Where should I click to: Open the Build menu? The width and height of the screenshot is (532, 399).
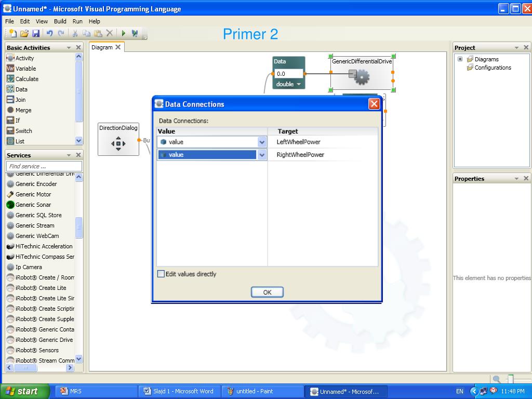click(60, 21)
